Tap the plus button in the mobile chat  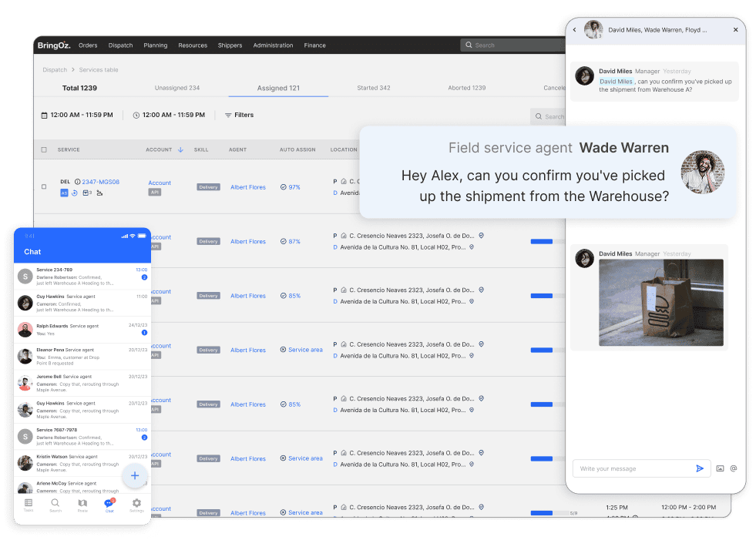135,475
